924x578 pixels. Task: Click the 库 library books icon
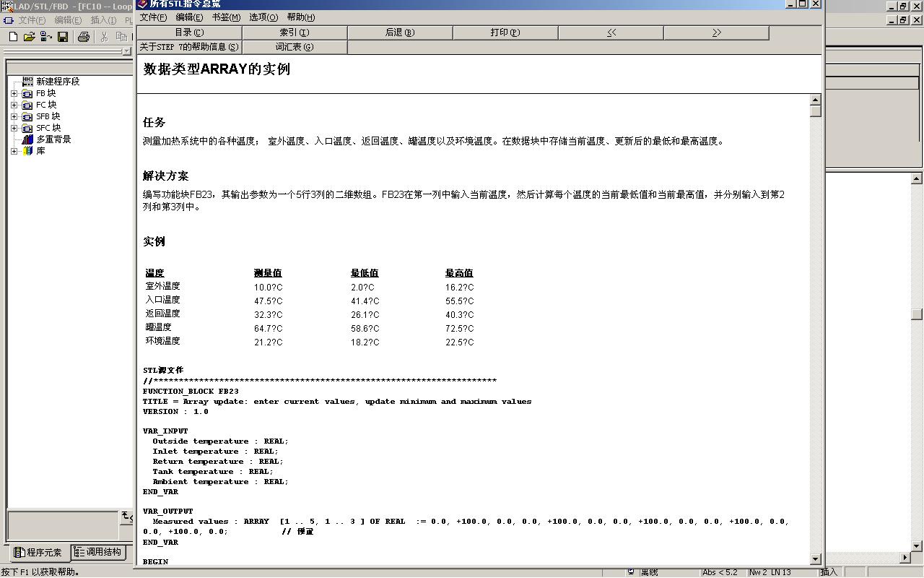click(27, 151)
